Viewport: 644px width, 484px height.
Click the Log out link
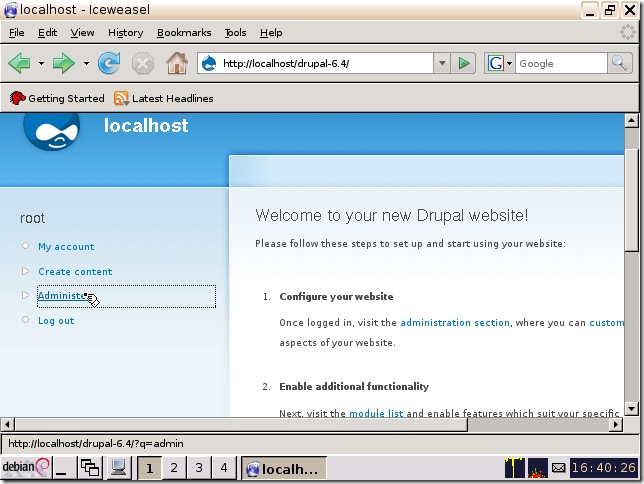click(x=56, y=320)
